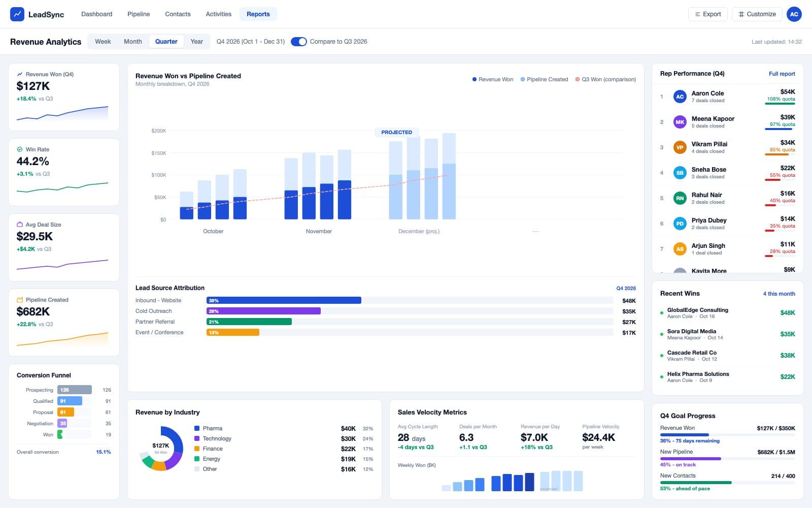Click the Q4 2026 attribution link
This screenshot has width=812, height=508.
point(626,288)
